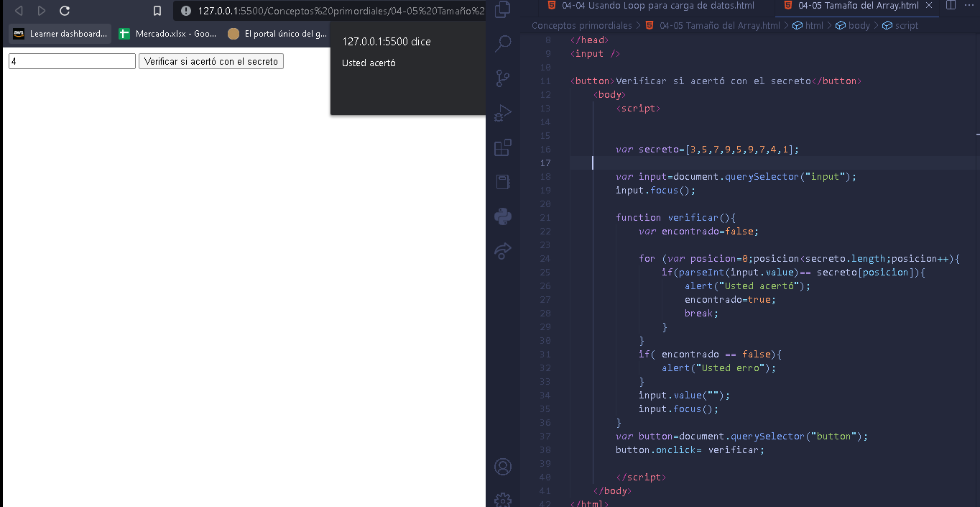980x507 pixels.
Task: Open the Explorer view in VS Code
Action: 503,9
